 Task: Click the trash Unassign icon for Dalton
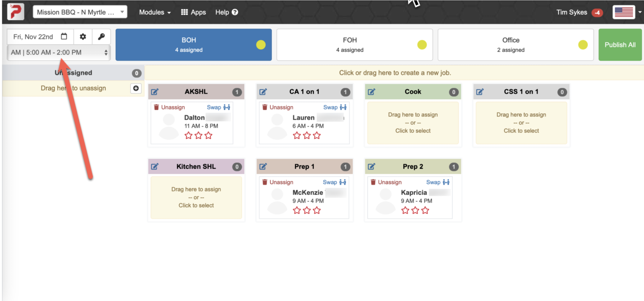[156, 107]
